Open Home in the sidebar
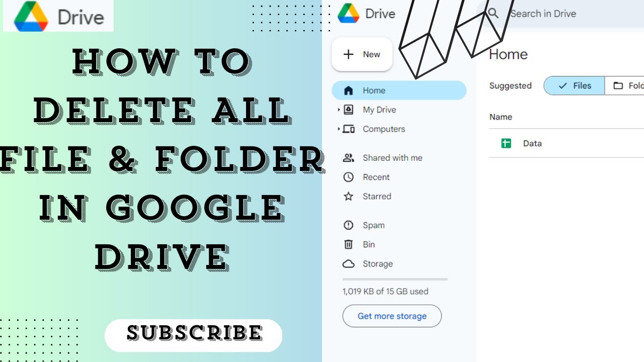 (399, 90)
